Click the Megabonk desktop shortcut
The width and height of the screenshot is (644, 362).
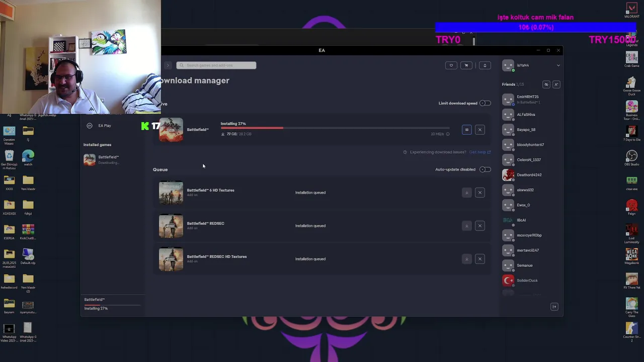[632, 256]
